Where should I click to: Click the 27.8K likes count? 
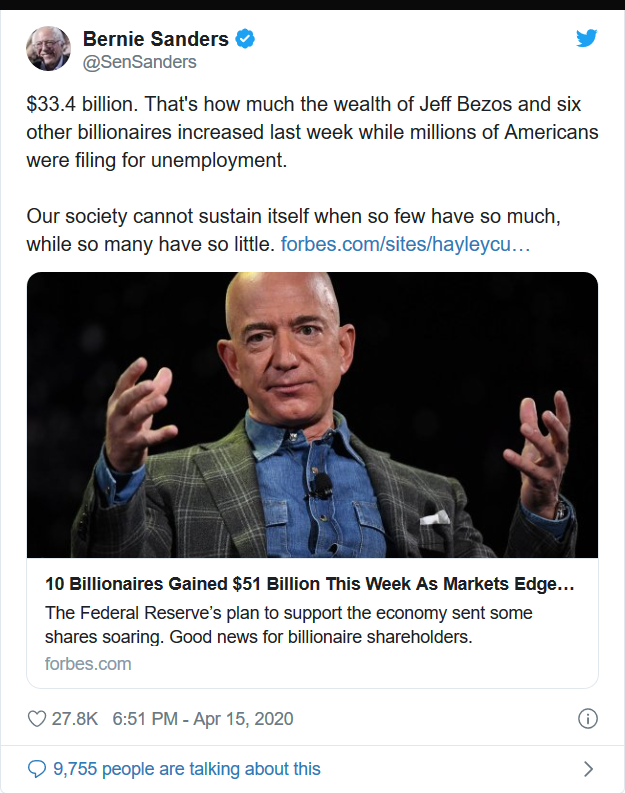point(76,719)
